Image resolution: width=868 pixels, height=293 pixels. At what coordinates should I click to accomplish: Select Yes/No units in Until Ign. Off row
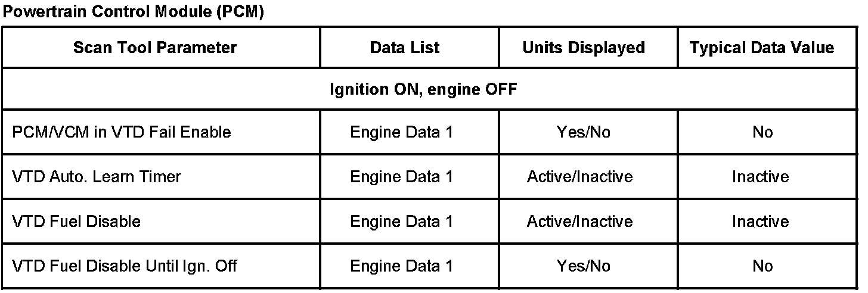583,266
